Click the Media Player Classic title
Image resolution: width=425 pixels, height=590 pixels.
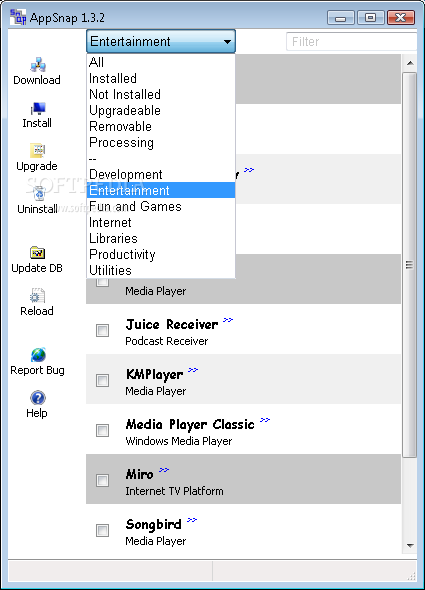(190, 424)
